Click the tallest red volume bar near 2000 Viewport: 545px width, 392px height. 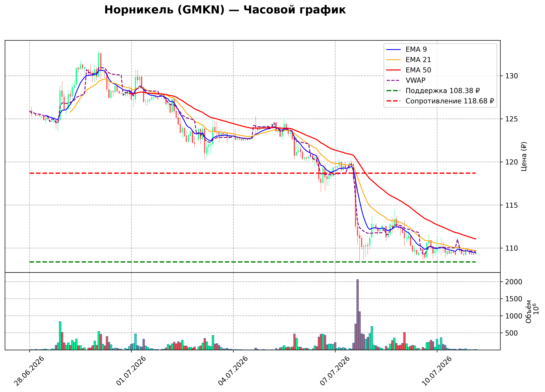[x=358, y=315]
